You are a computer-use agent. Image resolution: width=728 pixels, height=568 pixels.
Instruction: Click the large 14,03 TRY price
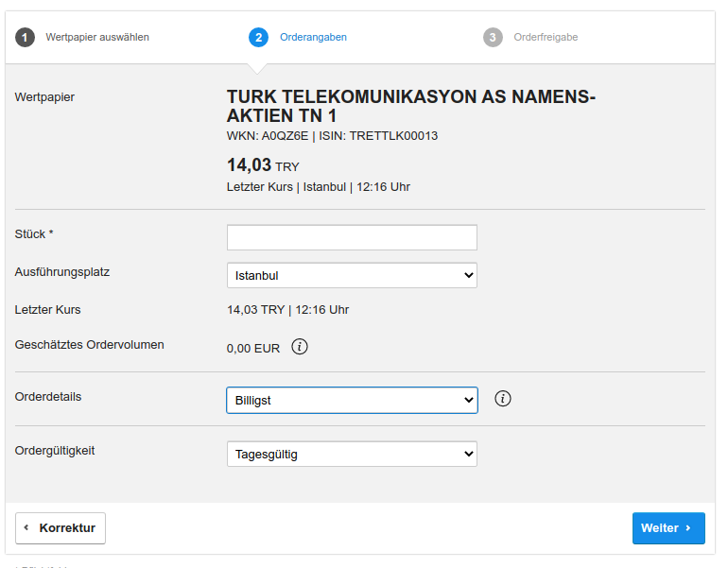[x=263, y=165]
